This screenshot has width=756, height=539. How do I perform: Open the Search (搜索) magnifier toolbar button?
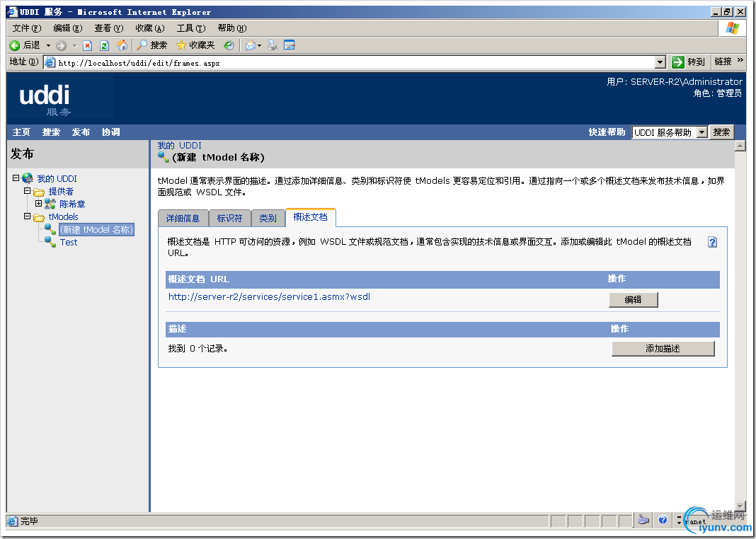tap(152, 45)
